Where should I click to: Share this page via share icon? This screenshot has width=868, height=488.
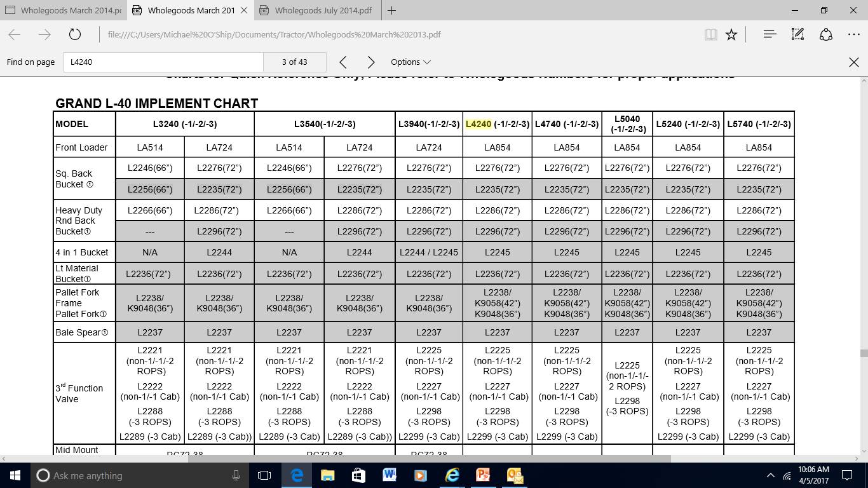coord(826,35)
